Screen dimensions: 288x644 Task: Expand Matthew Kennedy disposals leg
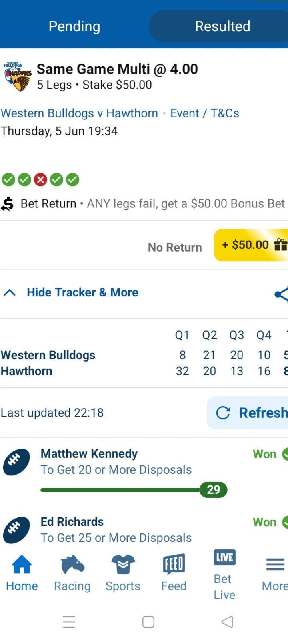tap(144, 471)
